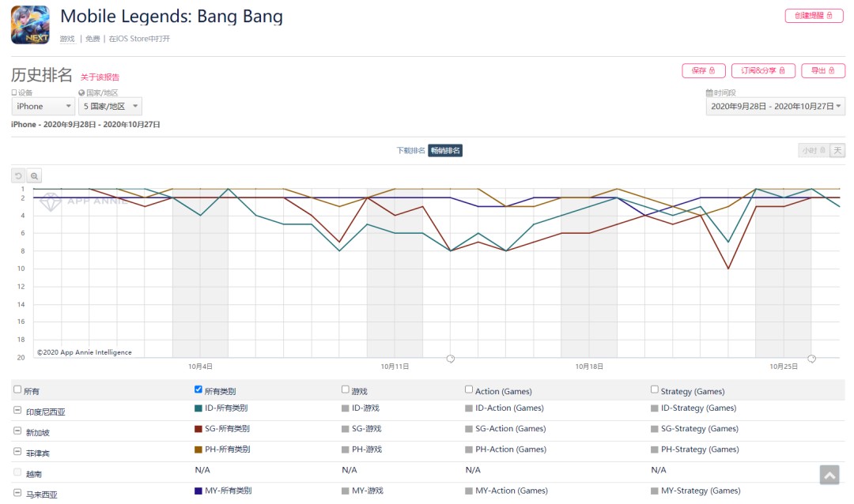Image resolution: width=854 pixels, height=504 pixels.
Task: Open the 5 国家/地区 dropdown
Action: tap(111, 106)
